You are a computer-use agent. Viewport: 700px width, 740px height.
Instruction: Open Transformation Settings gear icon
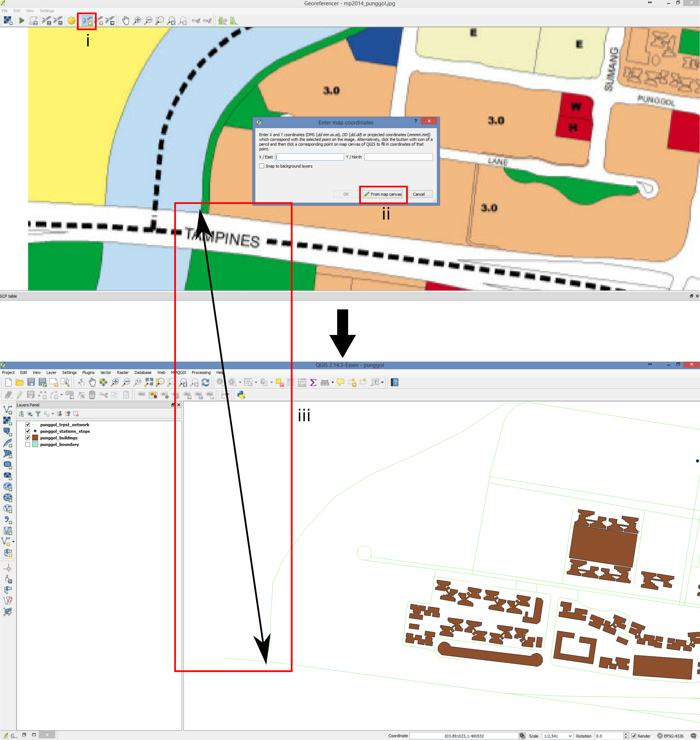tap(71, 21)
